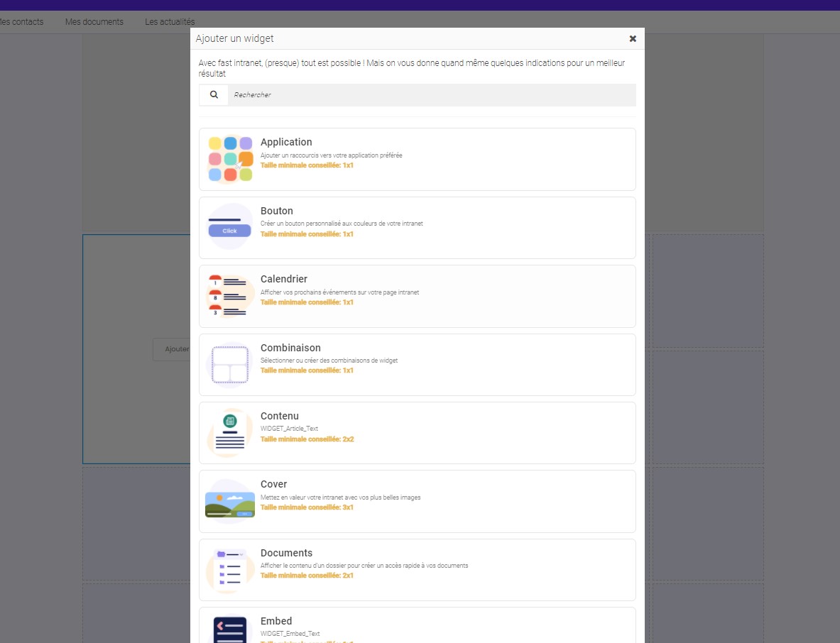
Task: Open the Mes documents menu item
Action: tap(94, 22)
